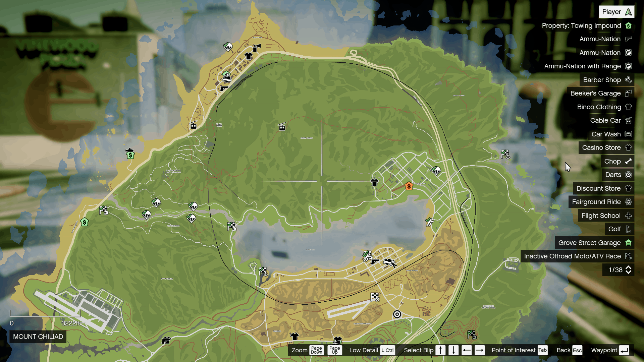644x362 pixels.
Task: Click the race flag blip off east coast
Action: point(505,154)
